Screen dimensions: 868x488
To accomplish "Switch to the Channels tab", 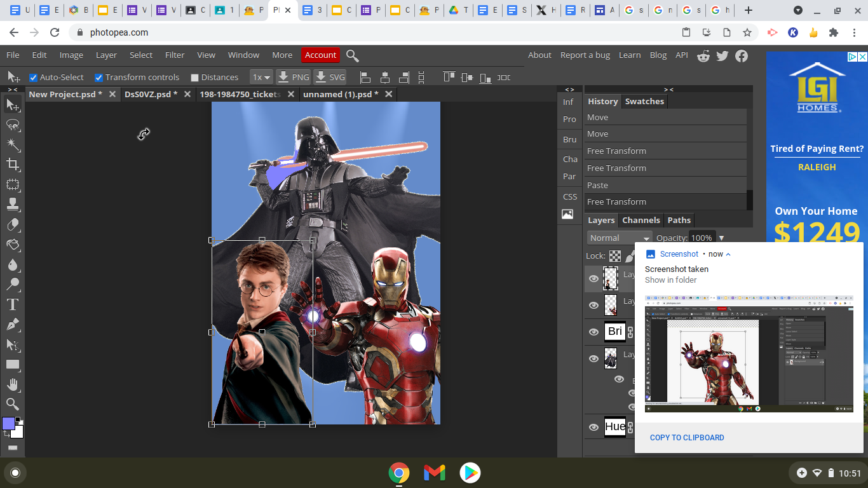I will point(641,220).
